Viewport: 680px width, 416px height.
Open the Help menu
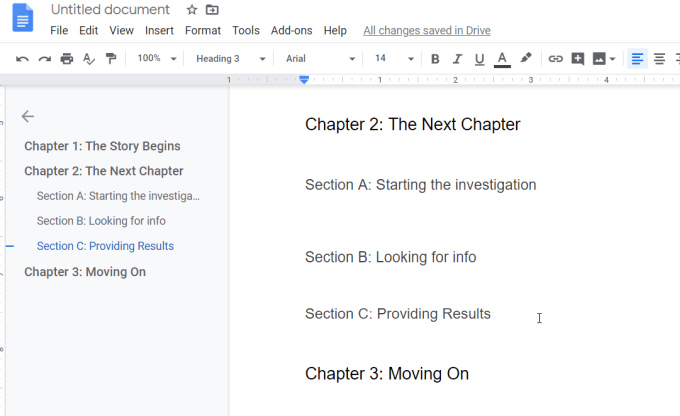(335, 30)
